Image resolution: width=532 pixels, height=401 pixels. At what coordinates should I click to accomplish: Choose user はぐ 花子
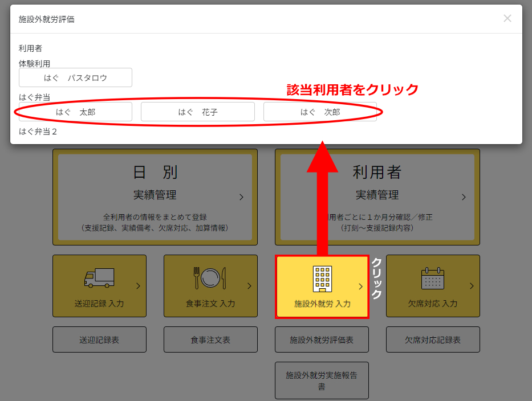pyautogui.click(x=197, y=112)
